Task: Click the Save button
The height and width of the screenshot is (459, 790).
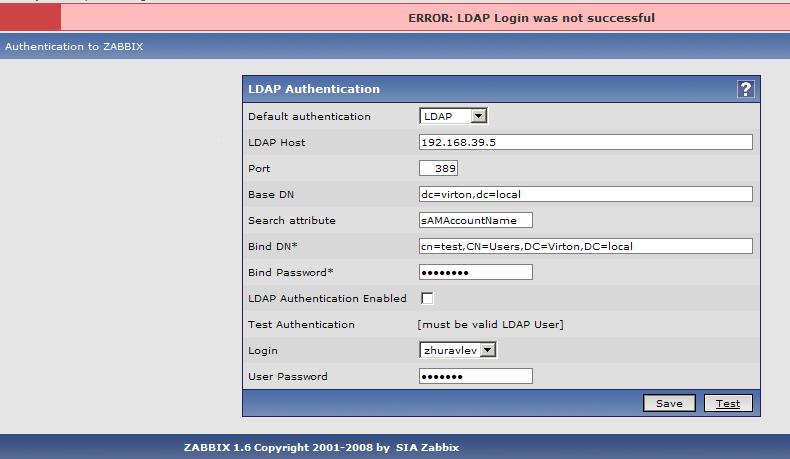Action: coord(669,403)
